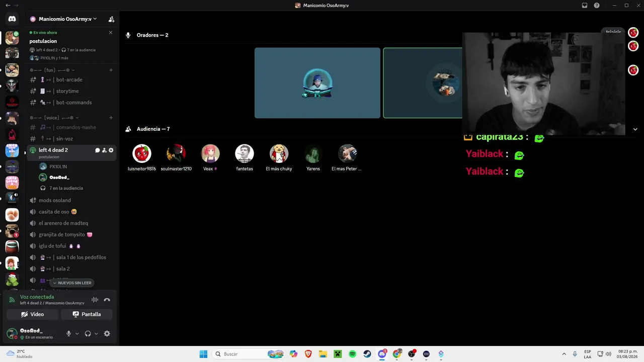Add channel to the [fun] category
644x362 pixels.
(x=111, y=70)
